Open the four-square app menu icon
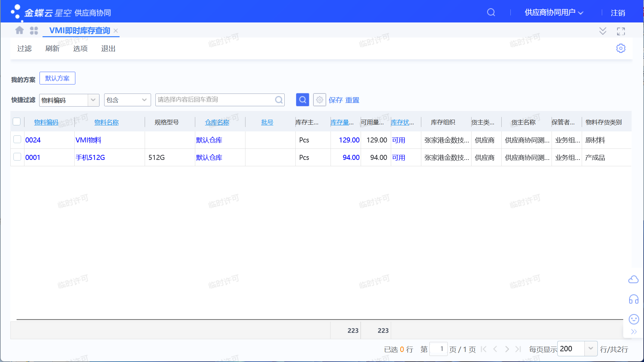The height and width of the screenshot is (362, 644). click(34, 31)
